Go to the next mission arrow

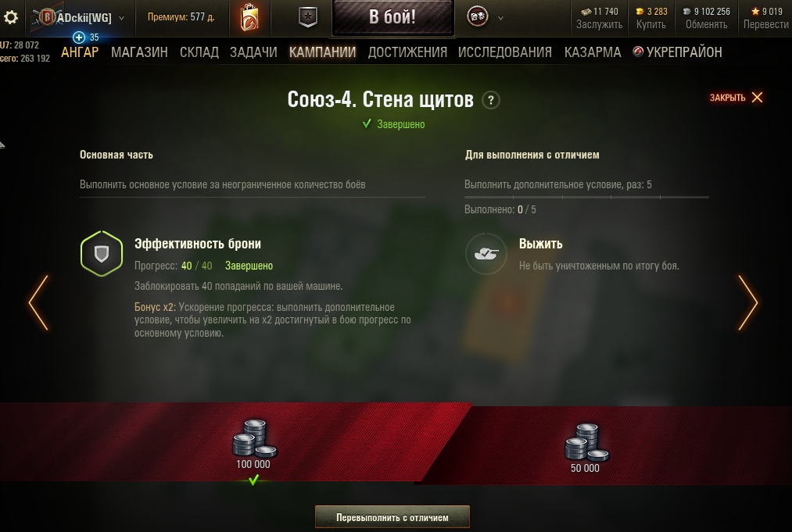click(748, 302)
